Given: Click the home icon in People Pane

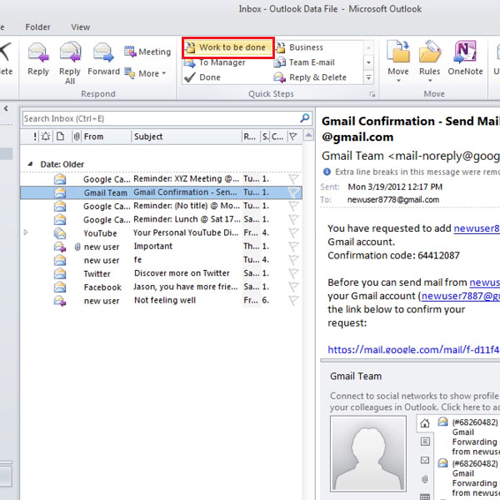Looking at the screenshot, I should pos(425,424).
